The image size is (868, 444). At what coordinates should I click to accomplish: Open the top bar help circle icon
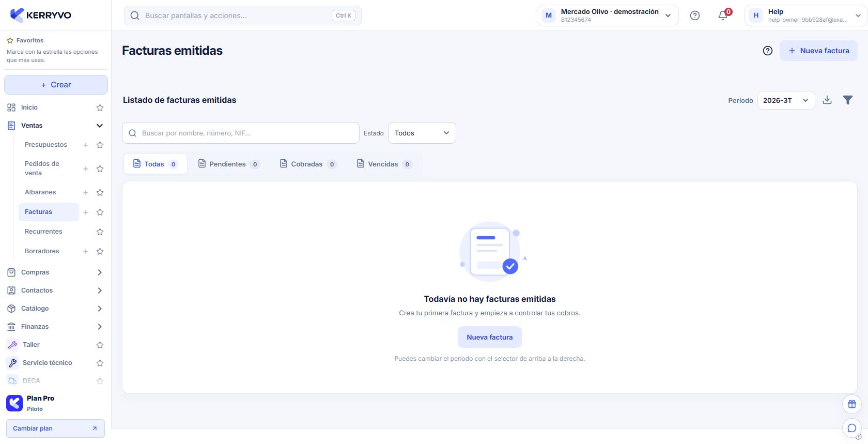point(695,16)
